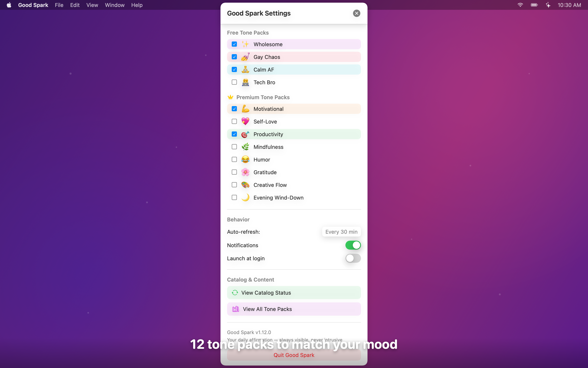Click the flexed bicep icon for Motivational

[x=245, y=109]
